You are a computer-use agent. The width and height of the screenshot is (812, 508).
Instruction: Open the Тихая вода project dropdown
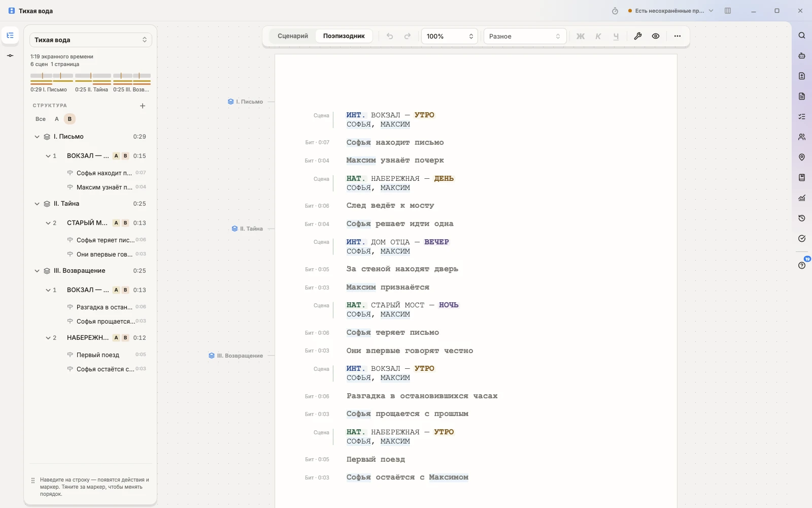coord(91,40)
